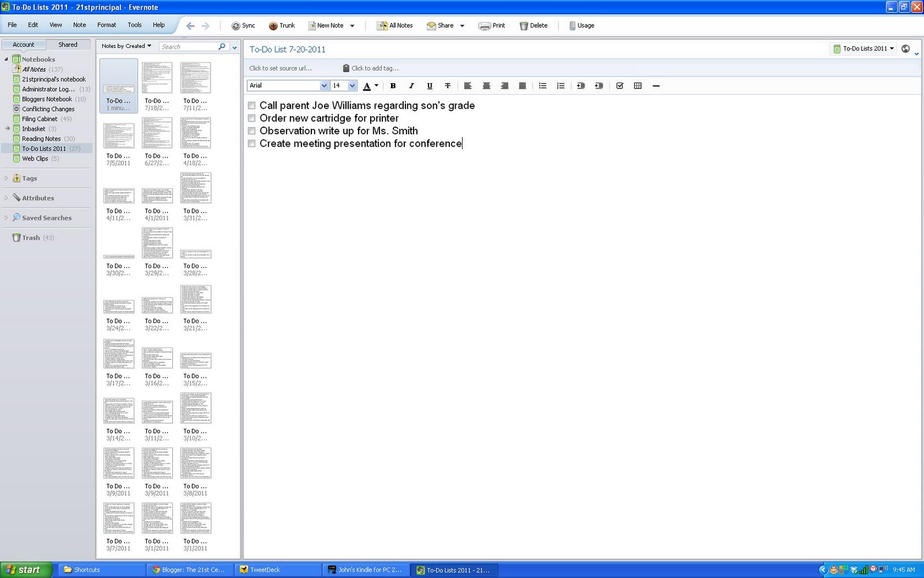Insert a table

pos(638,86)
